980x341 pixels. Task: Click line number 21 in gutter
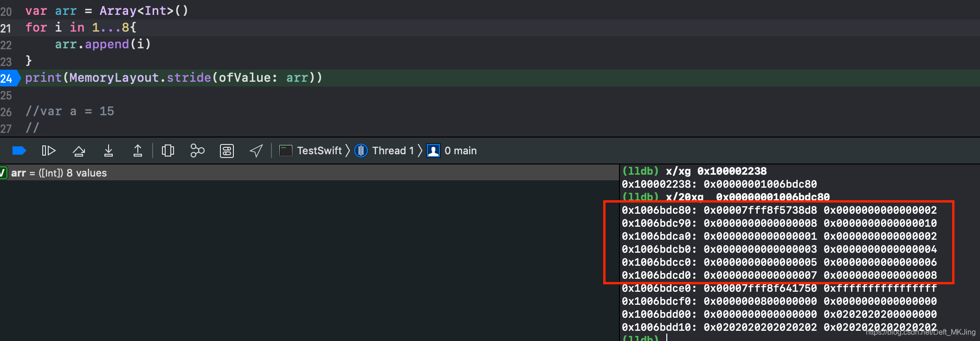(x=6, y=28)
